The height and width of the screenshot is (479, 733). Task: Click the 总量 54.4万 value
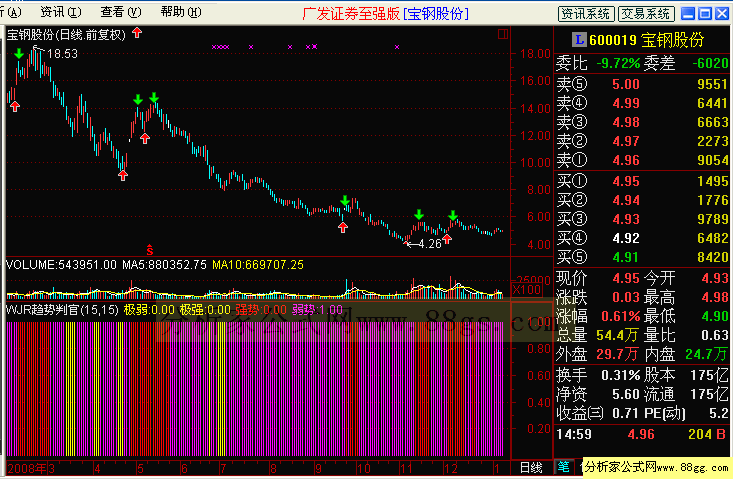point(618,336)
